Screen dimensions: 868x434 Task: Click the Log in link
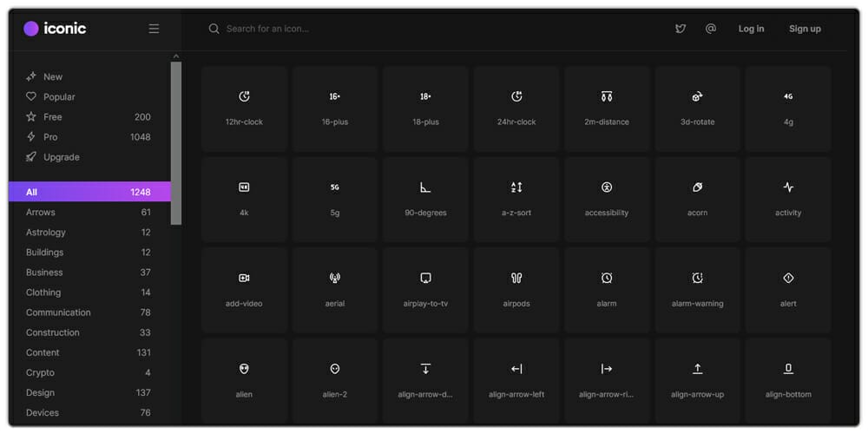click(751, 29)
